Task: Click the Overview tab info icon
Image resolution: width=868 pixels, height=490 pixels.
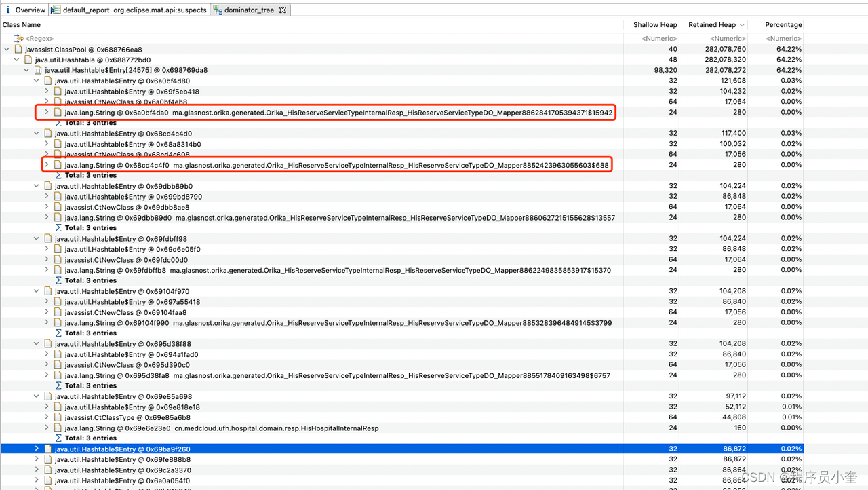Action: pyautogui.click(x=8, y=10)
